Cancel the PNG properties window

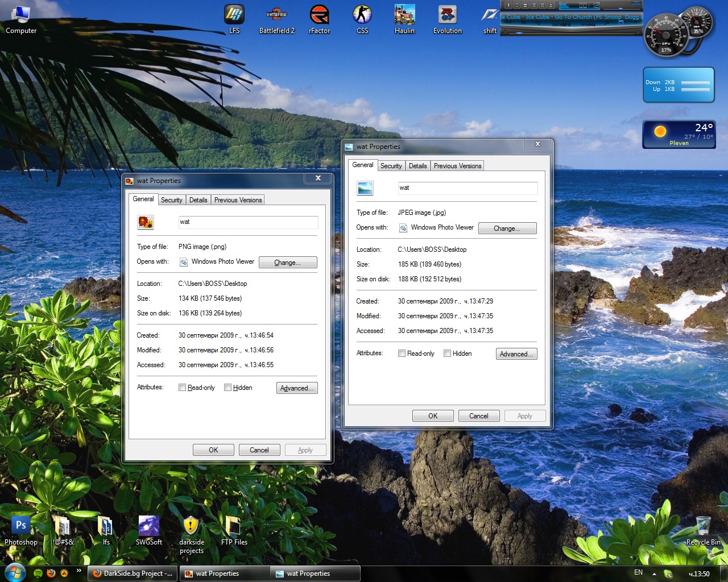(259, 450)
